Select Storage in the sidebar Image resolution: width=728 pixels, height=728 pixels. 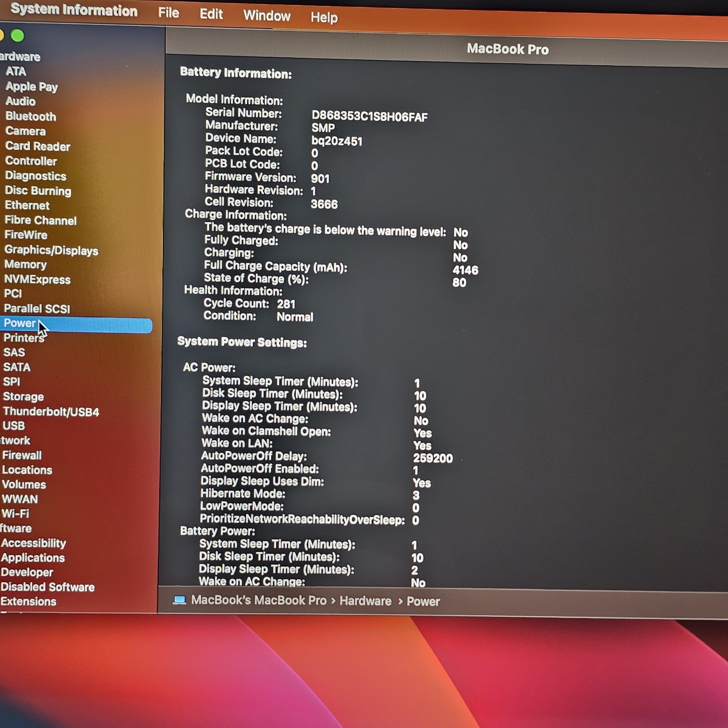click(x=24, y=396)
